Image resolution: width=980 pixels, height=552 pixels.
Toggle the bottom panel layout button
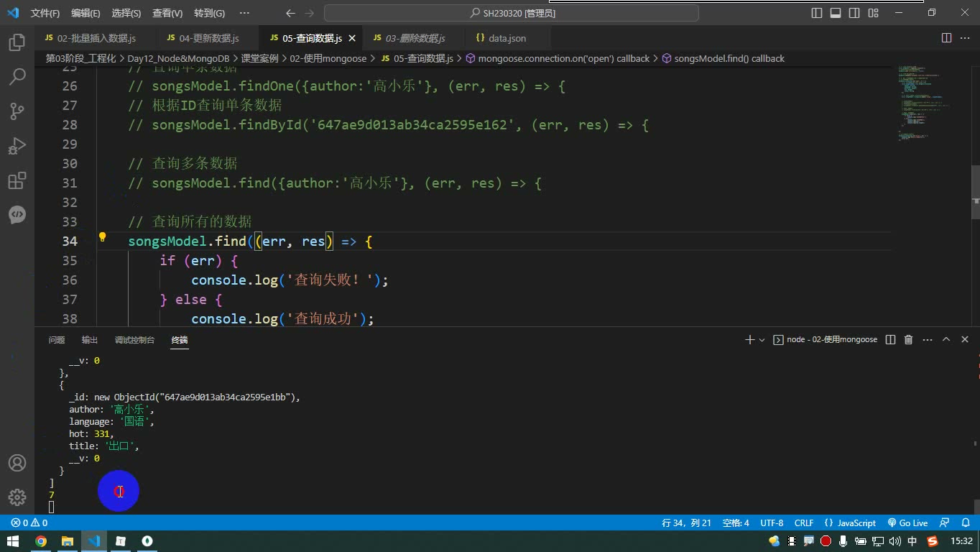(836, 13)
